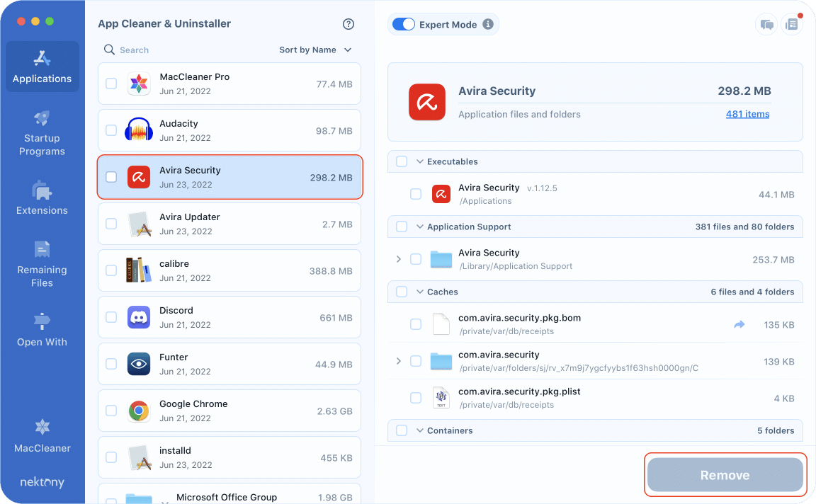Select the Application Support category checkbox

402,227
